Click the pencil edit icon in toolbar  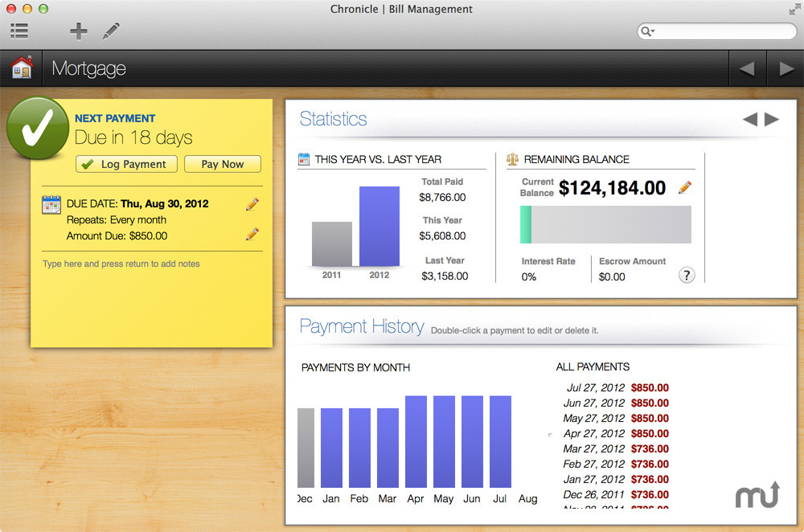[111, 31]
